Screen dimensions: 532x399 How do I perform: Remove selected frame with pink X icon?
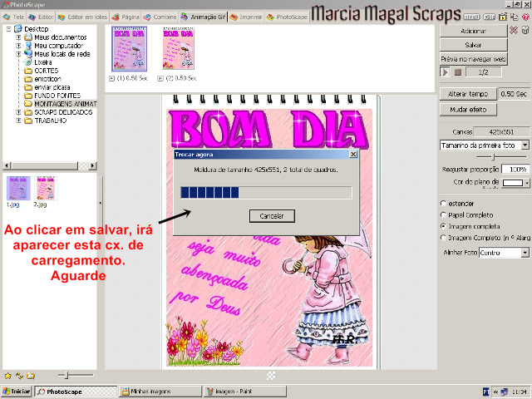click(x=514, y=31)
